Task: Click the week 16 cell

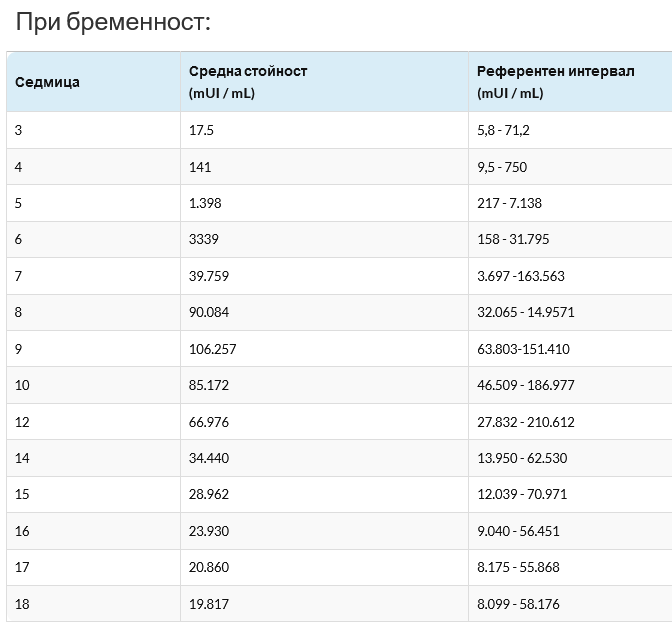Action: (23, 531)
